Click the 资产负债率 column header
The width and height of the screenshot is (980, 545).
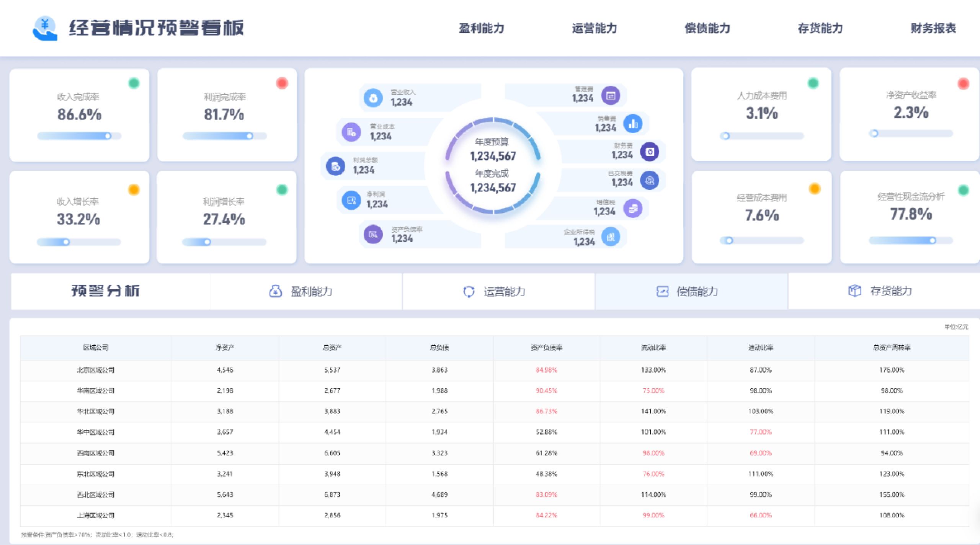546,348
